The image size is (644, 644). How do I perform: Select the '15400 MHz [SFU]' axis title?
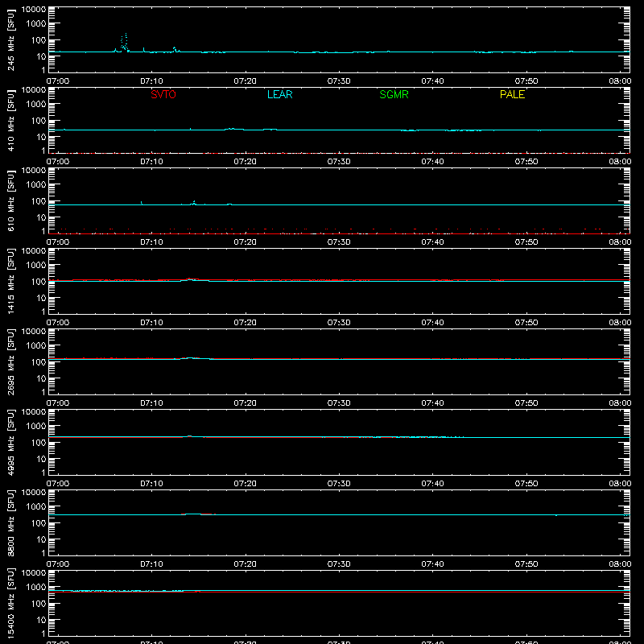[11, 603]
